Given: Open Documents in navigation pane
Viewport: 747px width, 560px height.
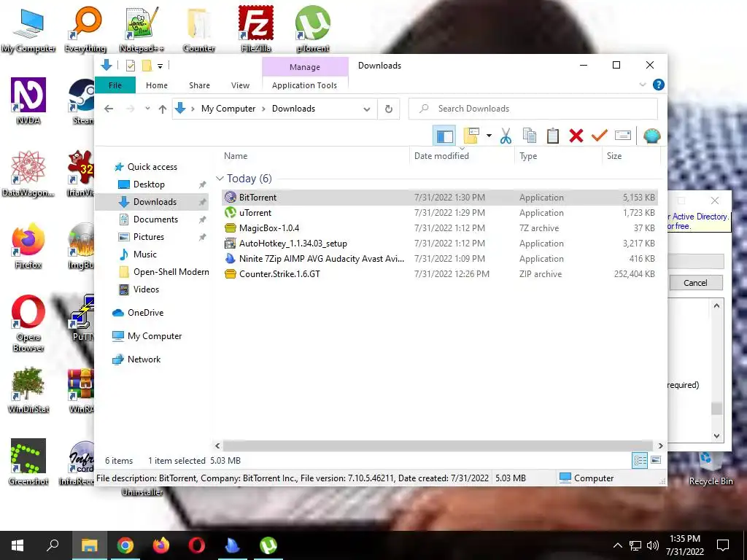Looking at the screenshot, I should (155, 219).
